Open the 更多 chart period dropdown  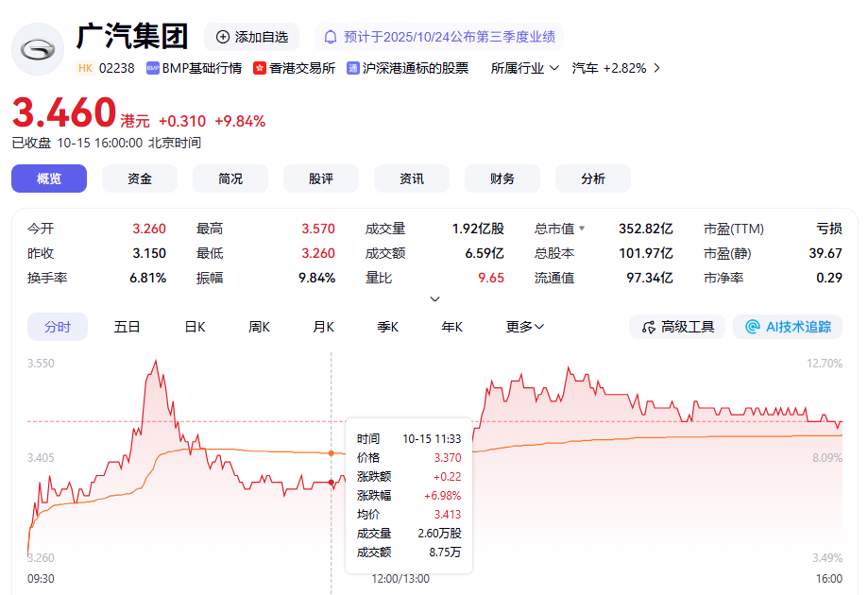click(x=525, y=327)
